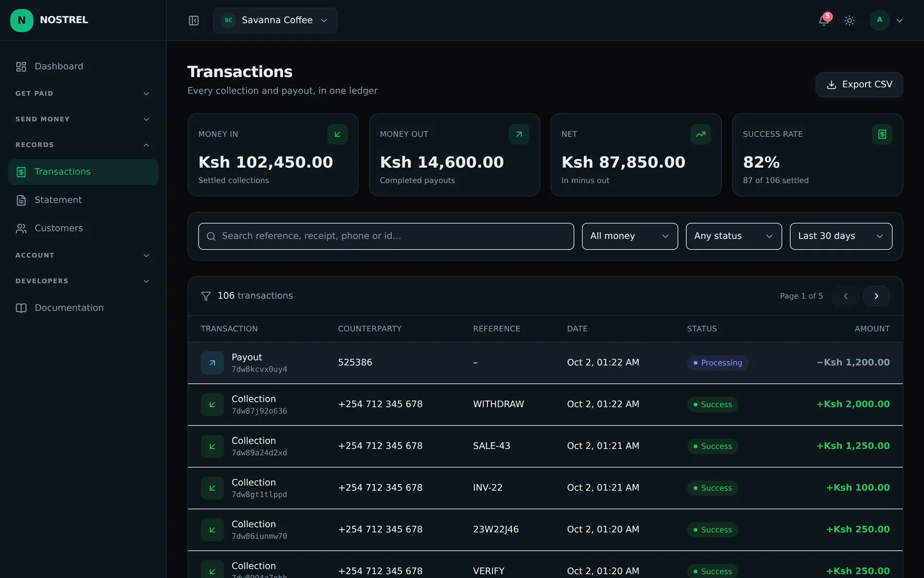Image resolution: width=924 pixels, height=578 pixels.
Task: Click the Money In arrow icon
Action: click(x=337, y=134)
